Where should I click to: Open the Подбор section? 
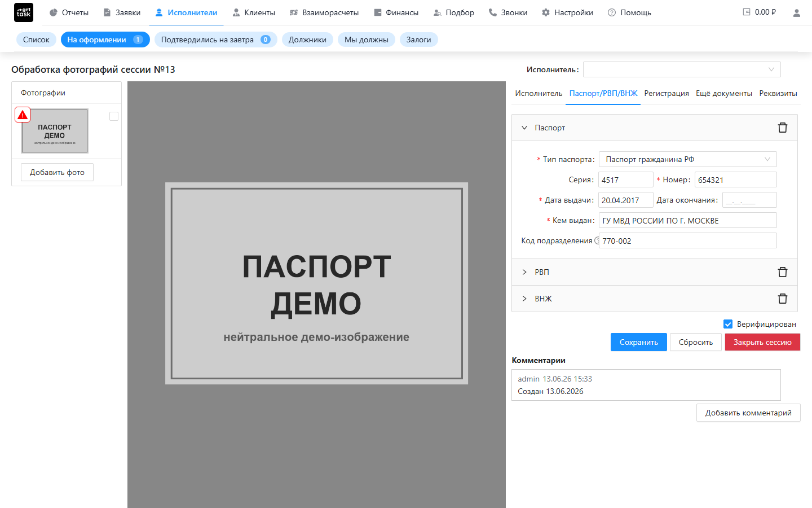click(453, 12)
